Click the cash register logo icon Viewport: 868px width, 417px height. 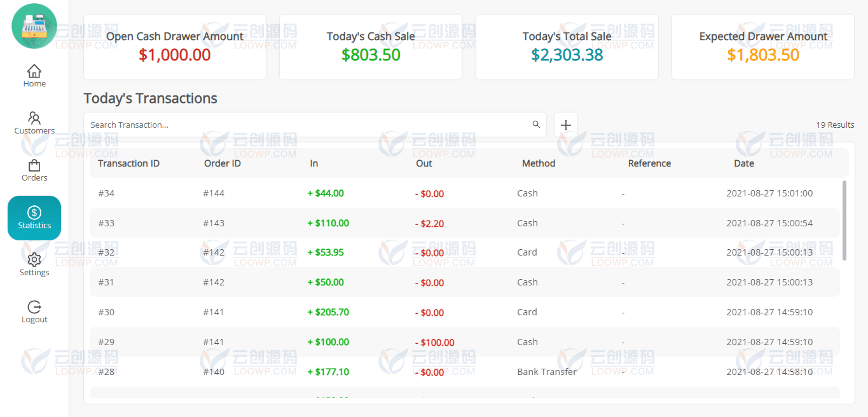34,26
